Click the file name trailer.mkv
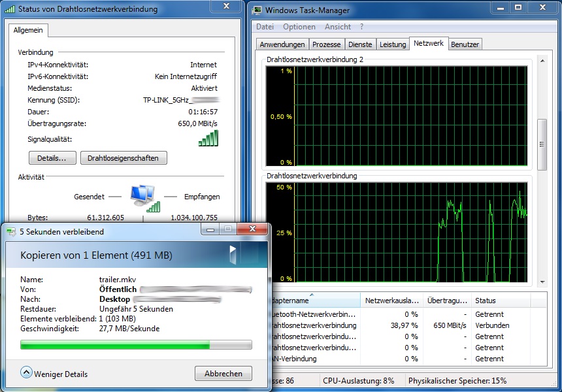The image size is (562, 392). [118, 280]
